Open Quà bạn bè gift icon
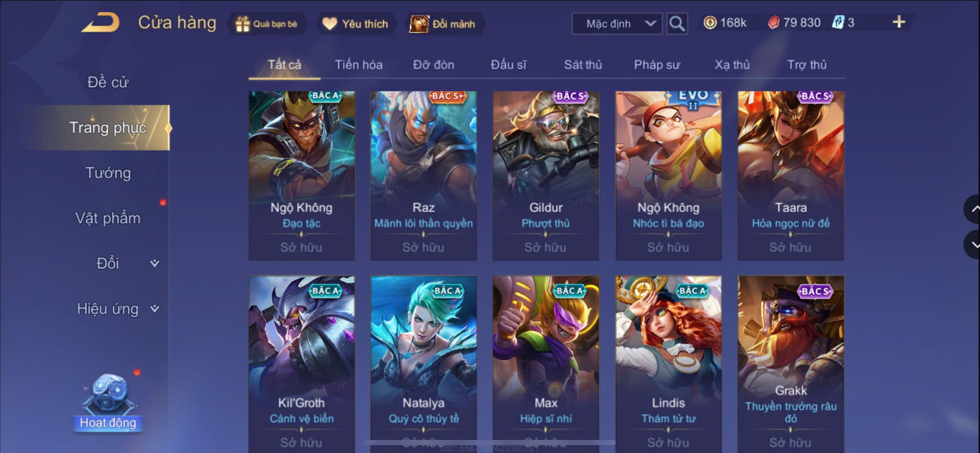The height and width of the screenshot is (453, 980). click(243, 24)
